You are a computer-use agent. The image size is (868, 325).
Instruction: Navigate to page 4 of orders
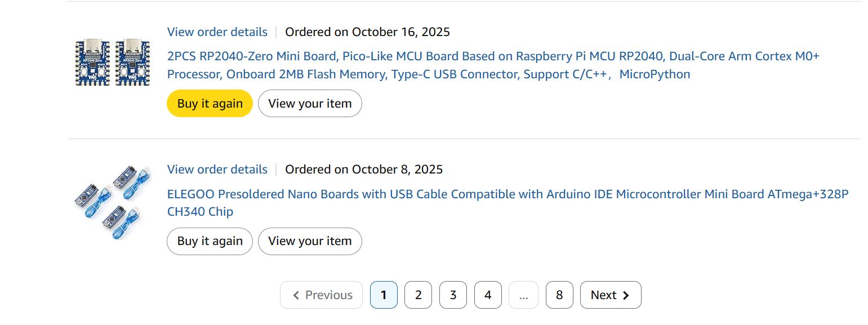click(488, 295)
